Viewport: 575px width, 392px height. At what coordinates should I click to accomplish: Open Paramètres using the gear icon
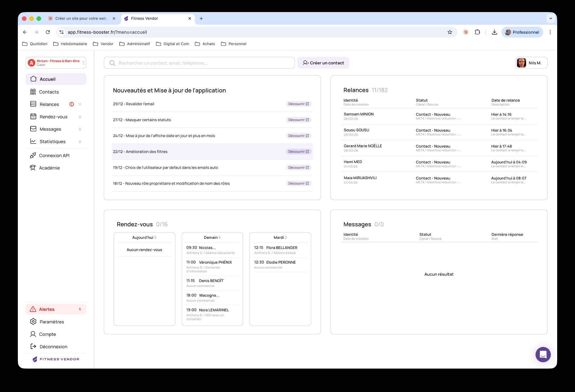point(33,322)
